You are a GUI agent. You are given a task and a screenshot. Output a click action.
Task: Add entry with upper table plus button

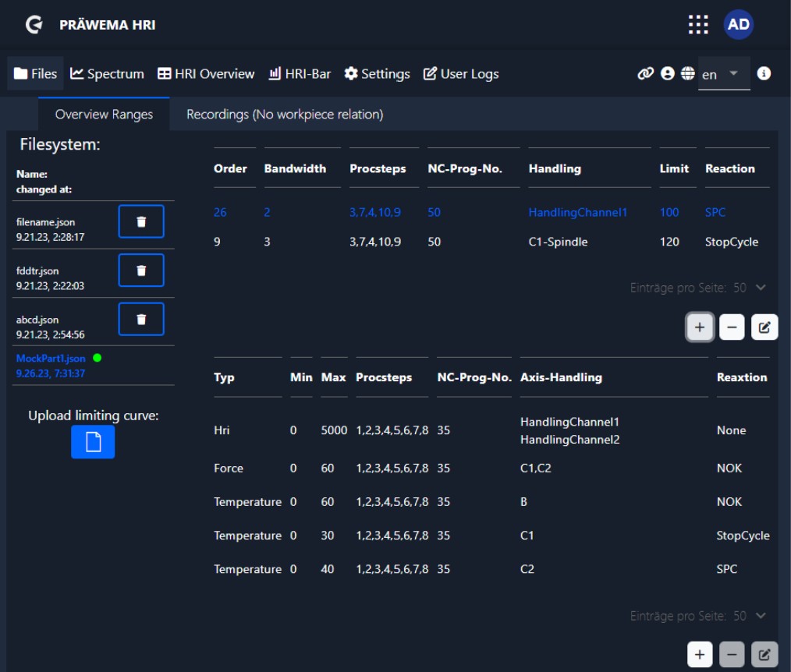[x=700, y=327]
